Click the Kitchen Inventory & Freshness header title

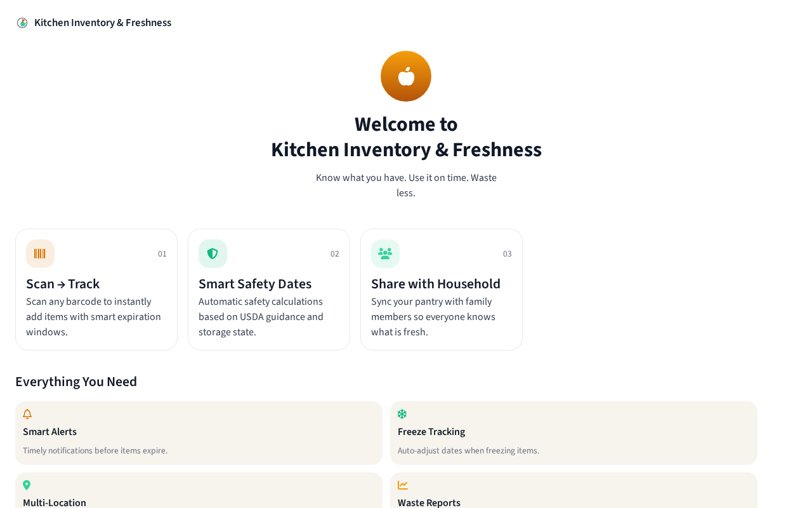(x=103, y=23)
